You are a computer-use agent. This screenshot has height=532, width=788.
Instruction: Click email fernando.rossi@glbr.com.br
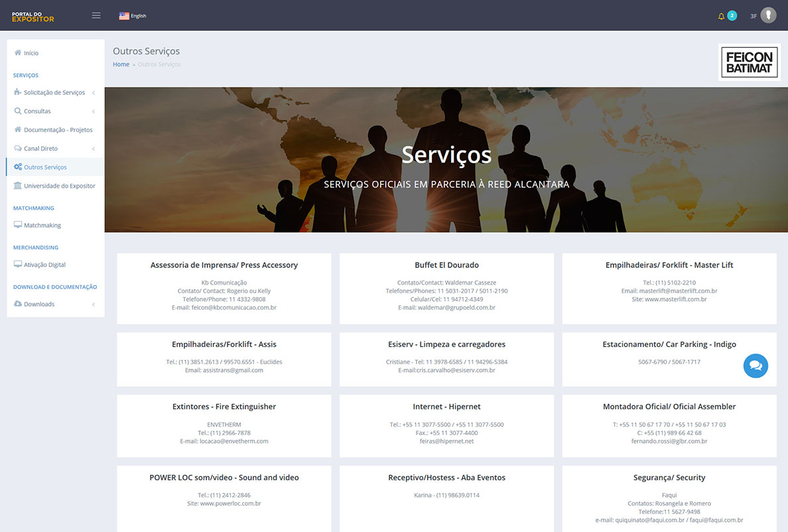tap(669, 441)
